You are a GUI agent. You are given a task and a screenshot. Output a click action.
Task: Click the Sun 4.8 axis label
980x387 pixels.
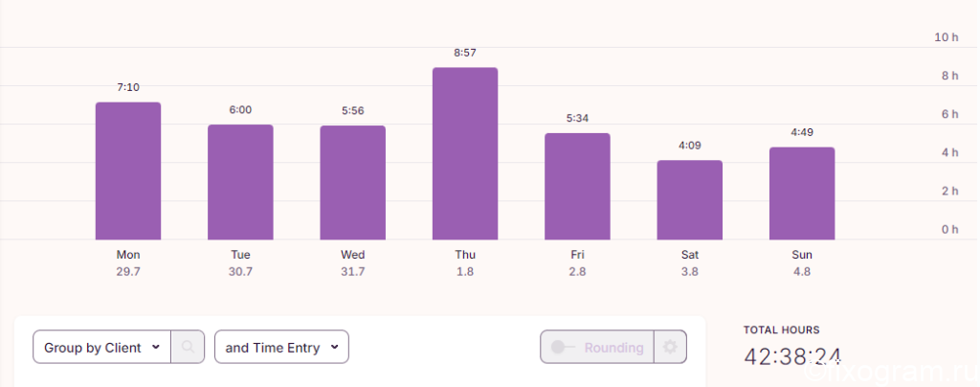pos(802,263)
